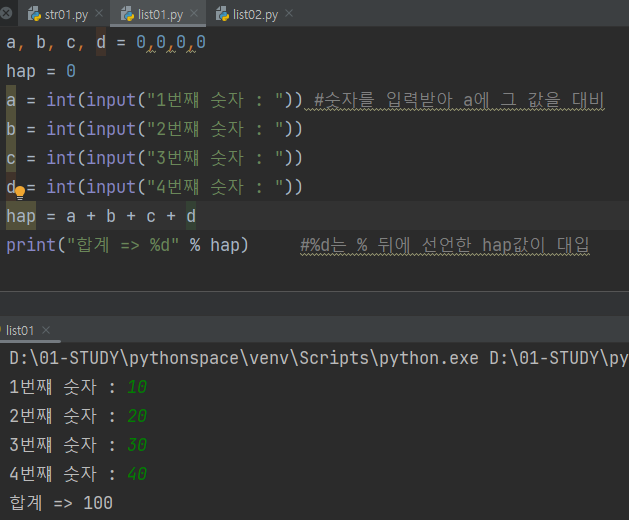Click the '1번째 숫자' input string in code
This screenshot has height=520, width=629.
pyautogui.click(x=216, y=100)
